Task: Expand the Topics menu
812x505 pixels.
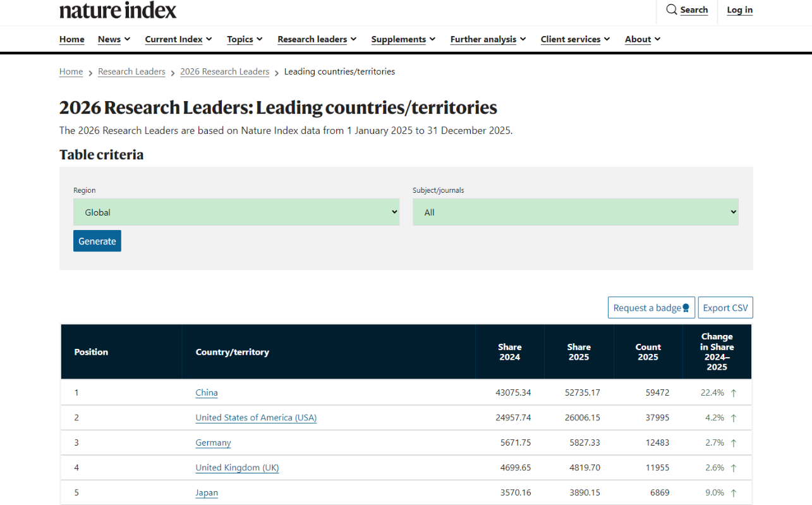Action: (245, 39)
